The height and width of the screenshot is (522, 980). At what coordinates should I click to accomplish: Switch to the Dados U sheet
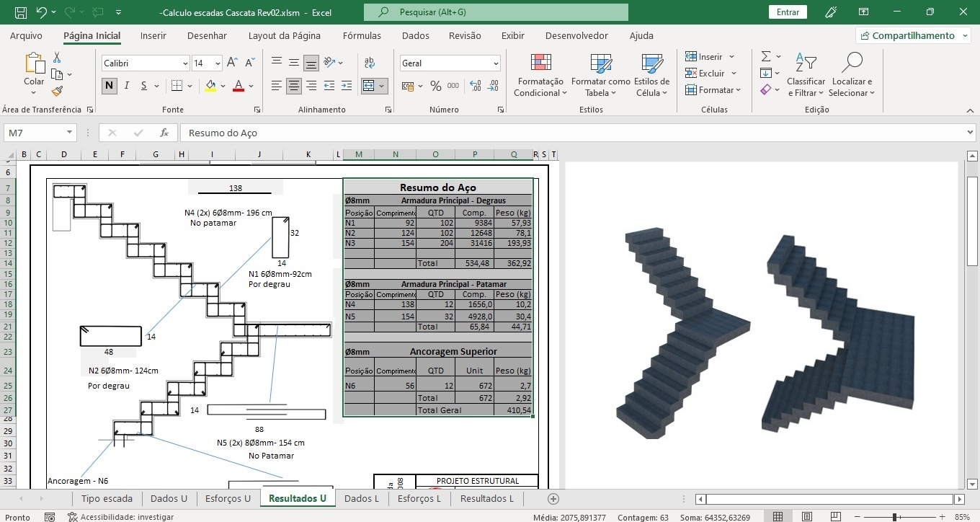coord(169,498)
